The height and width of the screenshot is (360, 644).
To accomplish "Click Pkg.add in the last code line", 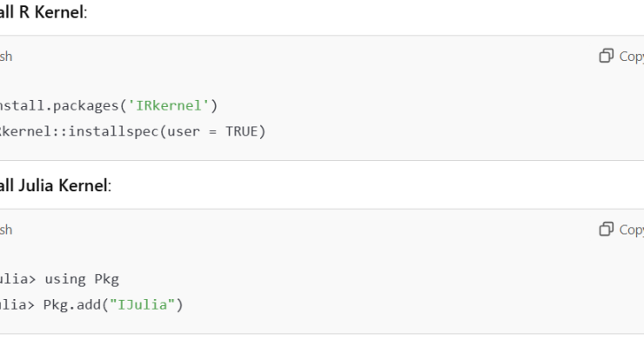I will pyautogui.click(x=72, y=305).
